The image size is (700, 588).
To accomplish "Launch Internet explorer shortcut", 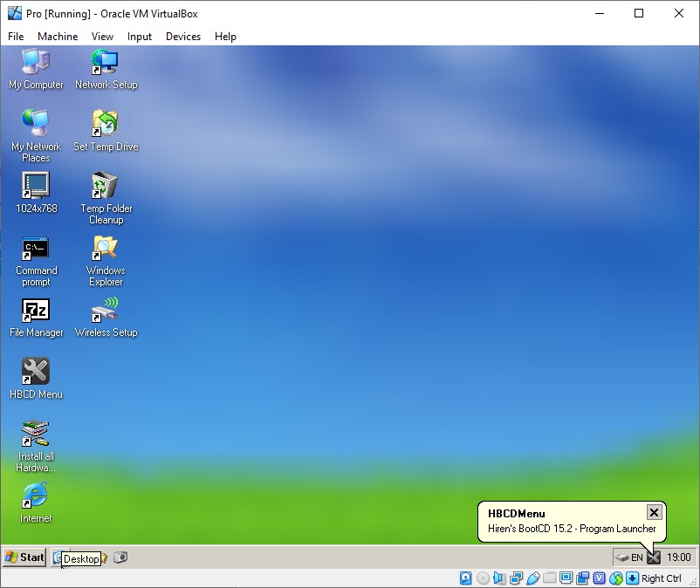I will (x=36, y=503).
